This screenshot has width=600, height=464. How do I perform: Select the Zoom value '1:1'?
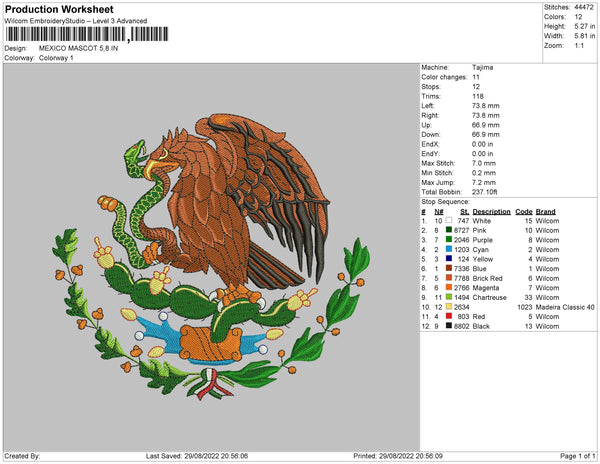(x=579, y=46)
